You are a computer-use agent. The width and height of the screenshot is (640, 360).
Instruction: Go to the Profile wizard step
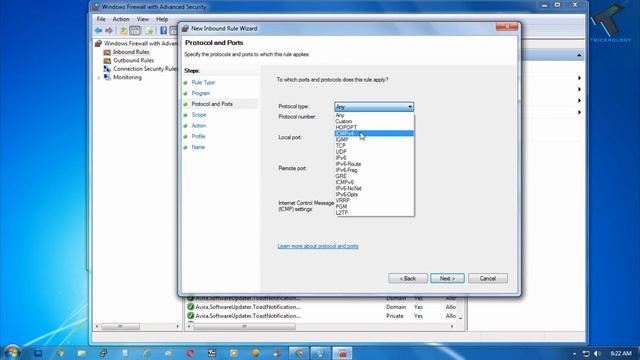[198, 136]
